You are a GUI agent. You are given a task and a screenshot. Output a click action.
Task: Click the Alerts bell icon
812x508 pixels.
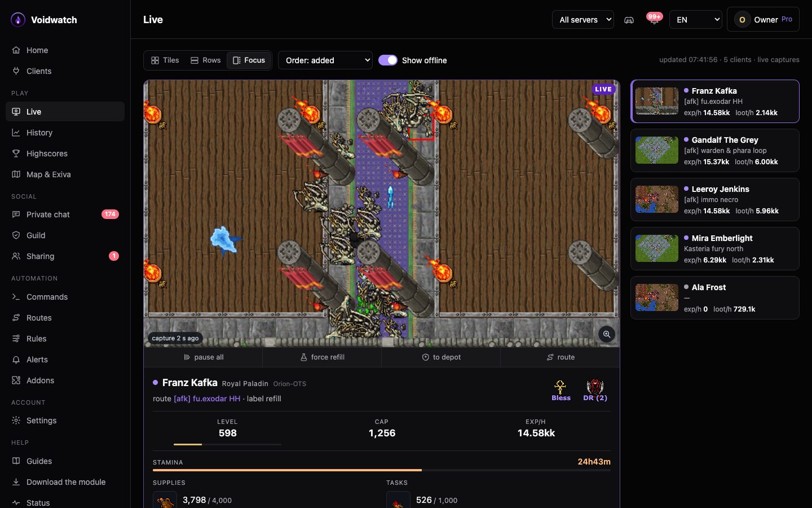(x=16, y=360)
